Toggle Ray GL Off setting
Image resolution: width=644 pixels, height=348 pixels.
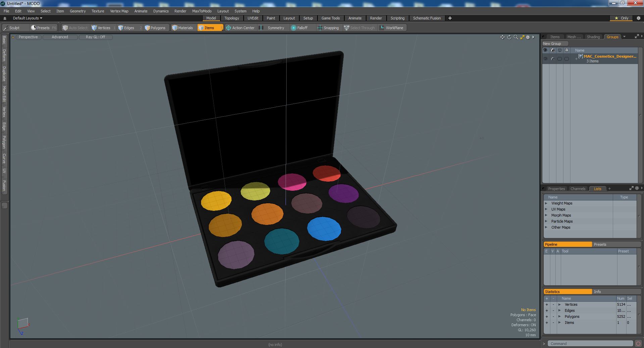95,37
